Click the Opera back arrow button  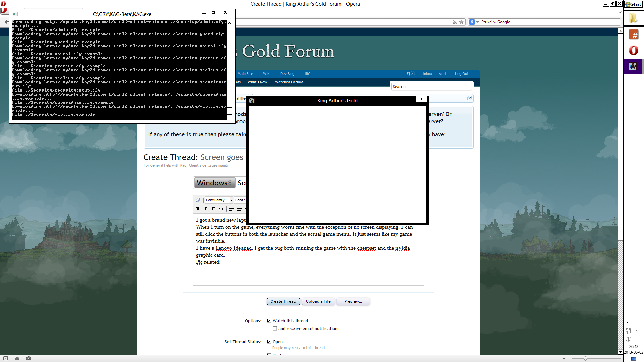[x=6, y=22]
